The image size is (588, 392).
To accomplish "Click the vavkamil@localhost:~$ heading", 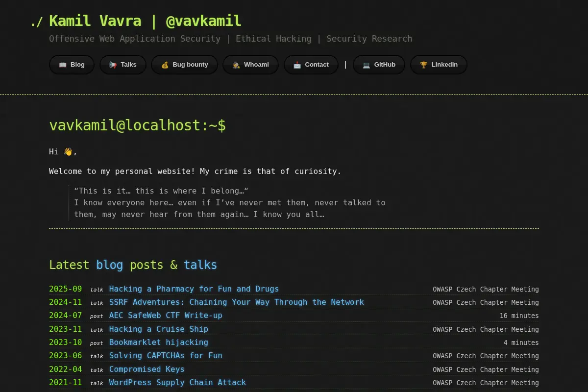I will [x=137, y=125].
